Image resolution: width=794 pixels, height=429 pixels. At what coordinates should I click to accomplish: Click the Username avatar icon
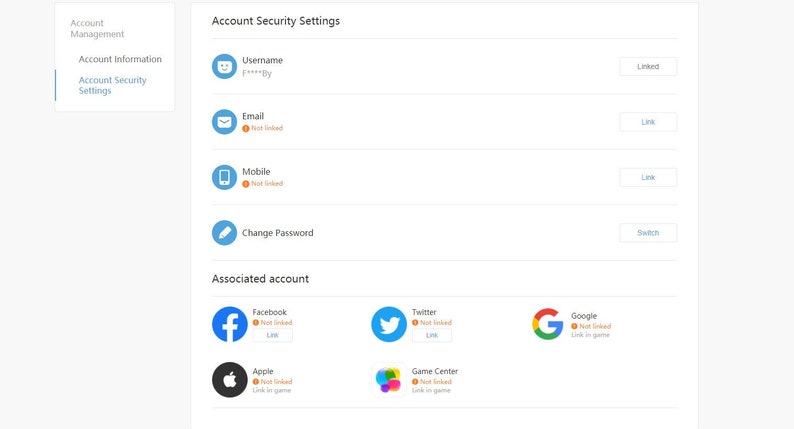tap(224, 66)
